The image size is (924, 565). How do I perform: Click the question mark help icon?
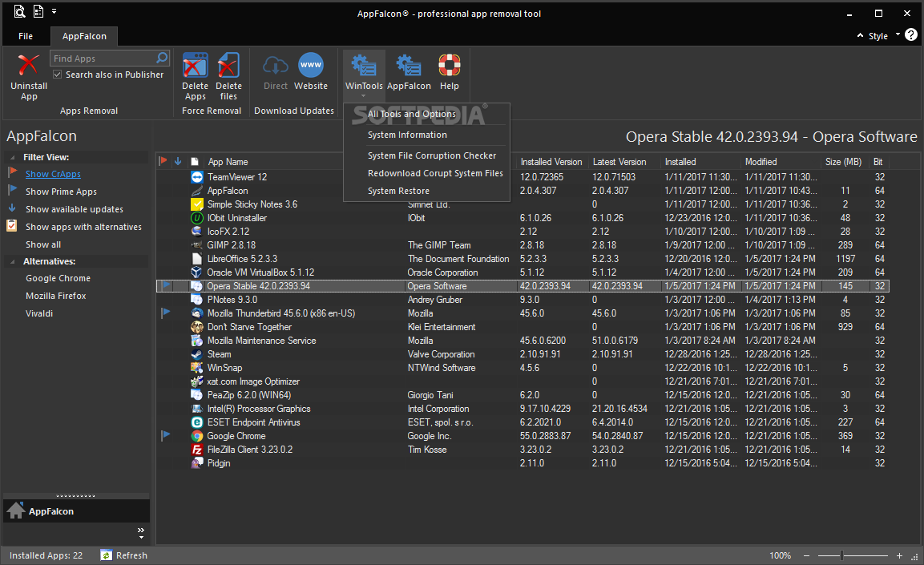click(x=911, y=34)
